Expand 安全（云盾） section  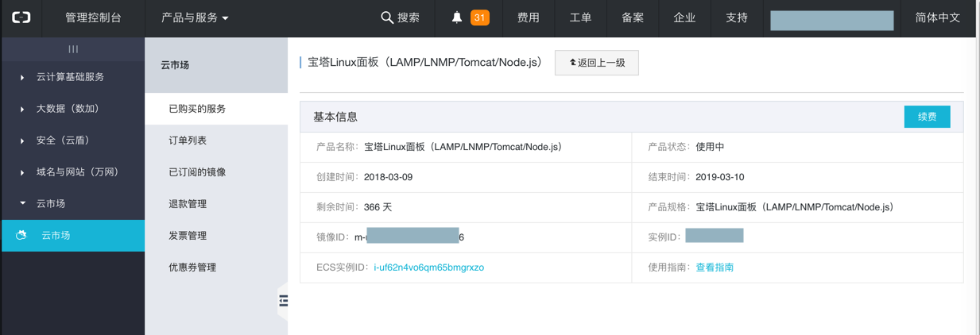point(64,141)
